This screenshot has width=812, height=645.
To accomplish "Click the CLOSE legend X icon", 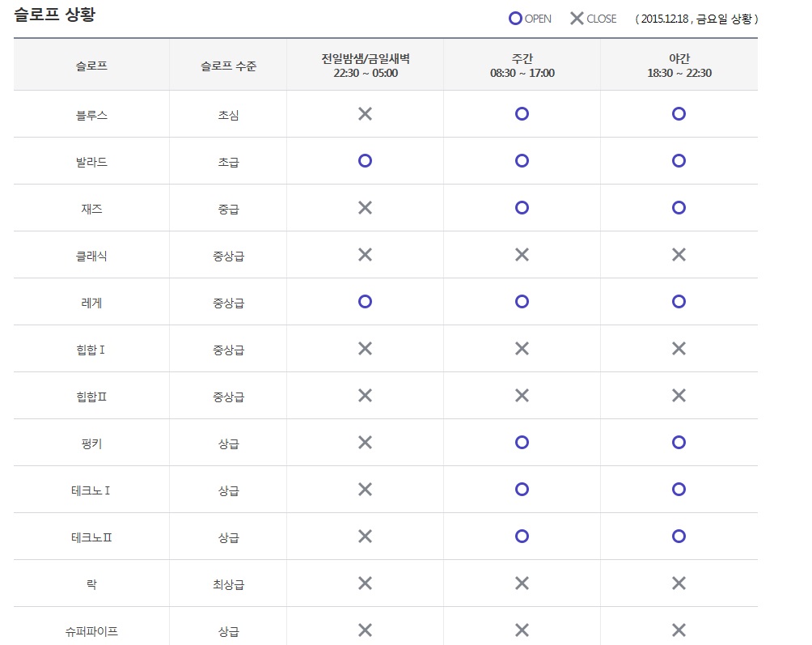I will click(577, 19).
